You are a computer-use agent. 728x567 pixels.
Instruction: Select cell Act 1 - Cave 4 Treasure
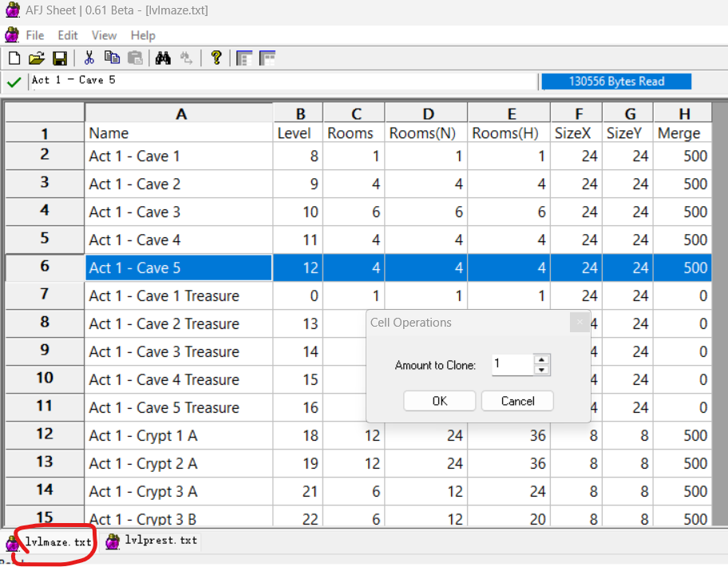[180, 379]
